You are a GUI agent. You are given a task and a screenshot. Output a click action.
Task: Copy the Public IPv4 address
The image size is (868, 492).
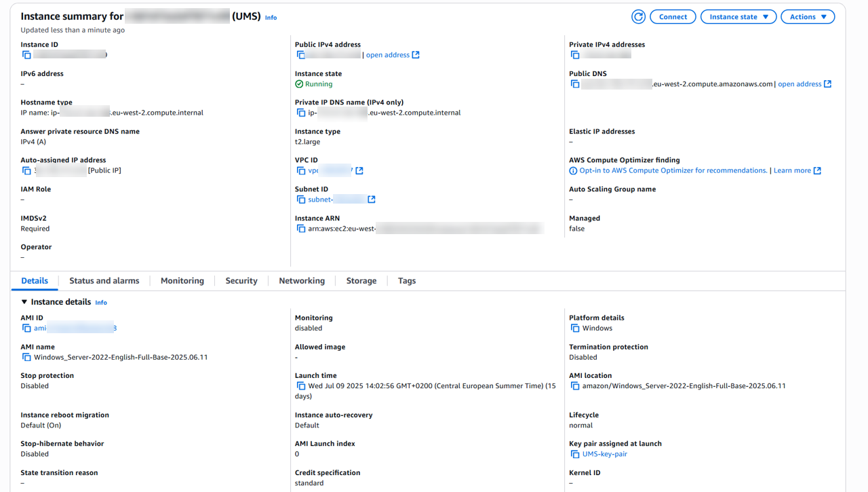tap(300, 55)
